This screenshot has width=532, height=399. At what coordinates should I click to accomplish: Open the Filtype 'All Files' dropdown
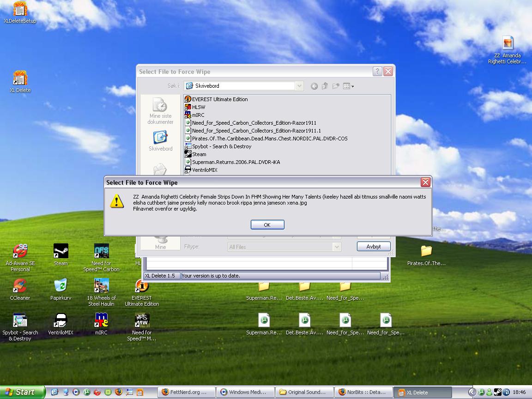(336, 247)
